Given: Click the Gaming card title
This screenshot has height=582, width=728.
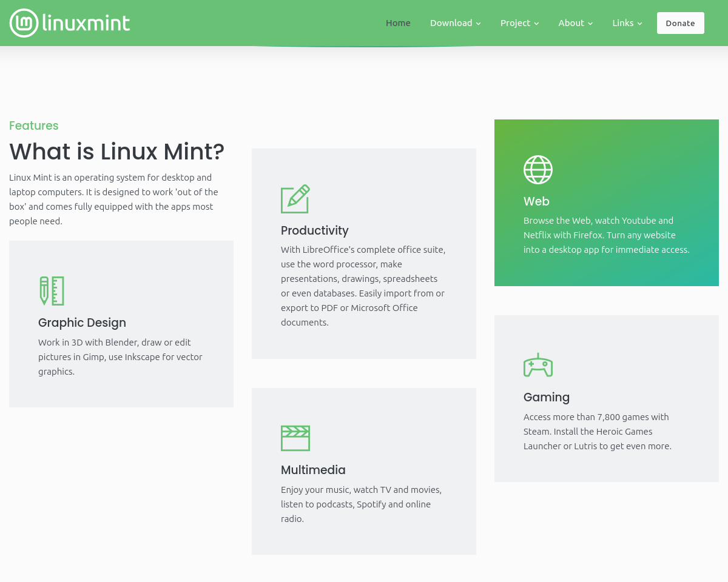Looking at the screenshot, I should coord(547,397).
